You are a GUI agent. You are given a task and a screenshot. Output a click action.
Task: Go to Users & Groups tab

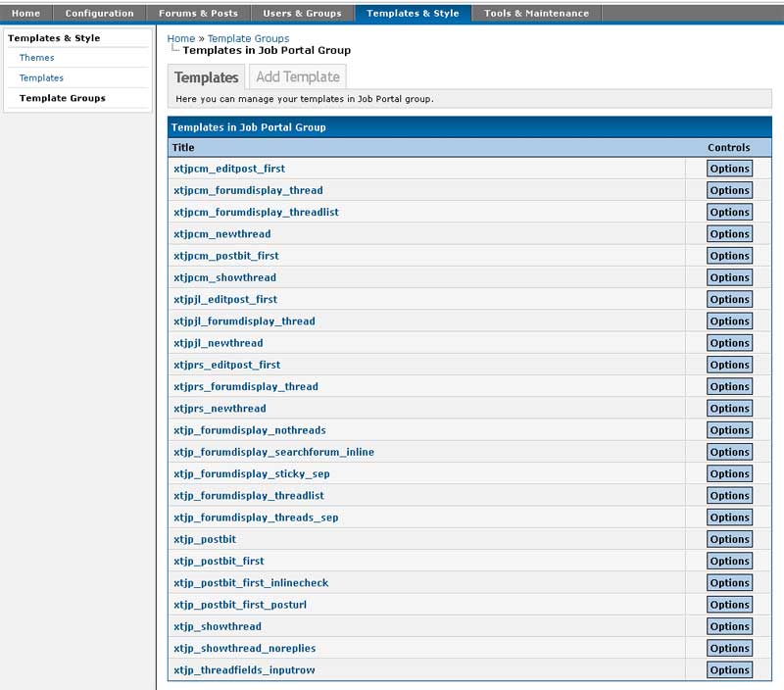302,13
